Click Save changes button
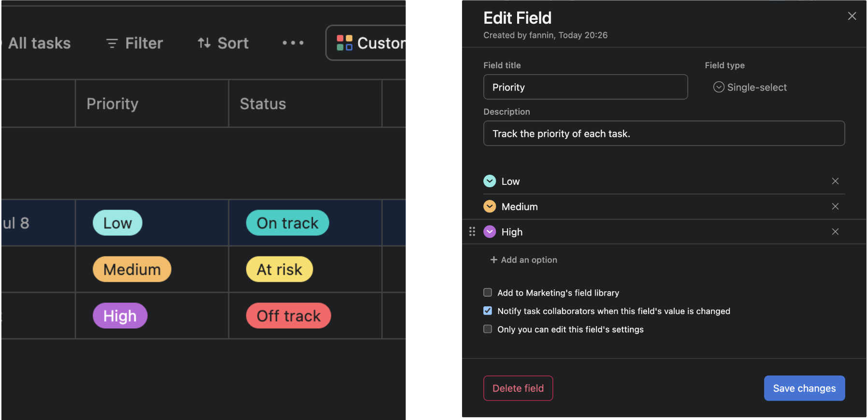Image resolution: width=868 pixels, height=420 pixels. pyautogui.click(x=804, y=388)
